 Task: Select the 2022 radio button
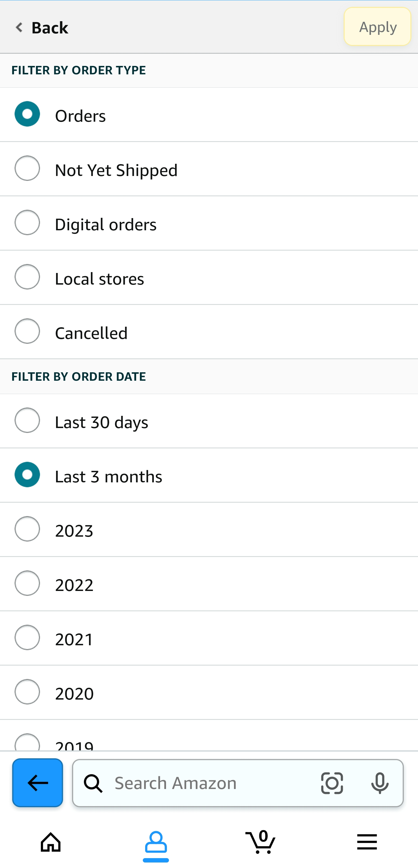pos(27,583)
